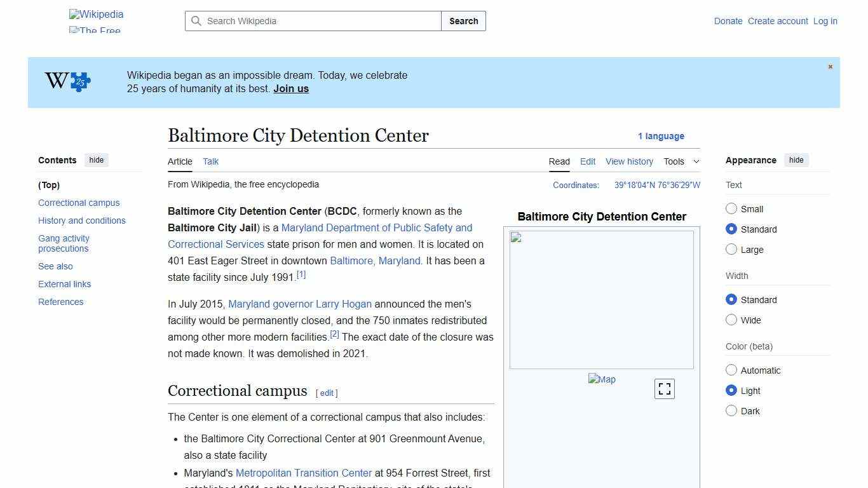Click inside the Search Wikipedia input field
This screenshot has width=868, height=488.
311,21
